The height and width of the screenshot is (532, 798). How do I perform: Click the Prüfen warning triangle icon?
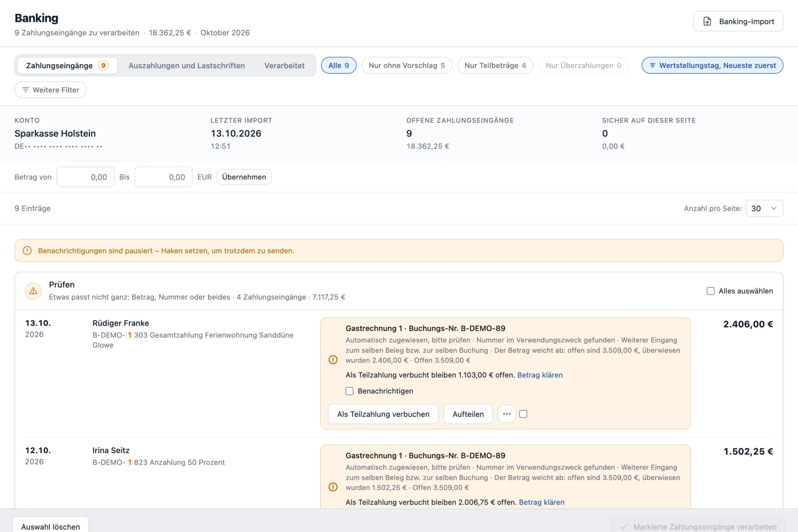coord(33,291)
